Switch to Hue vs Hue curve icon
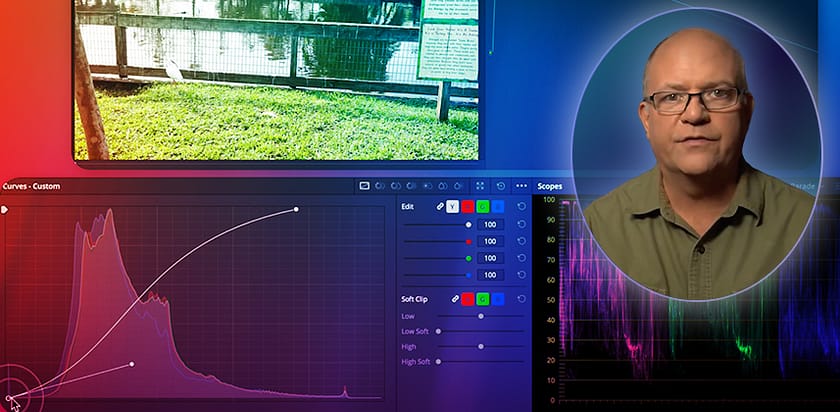The image size is (840, 412). (380, 186)
